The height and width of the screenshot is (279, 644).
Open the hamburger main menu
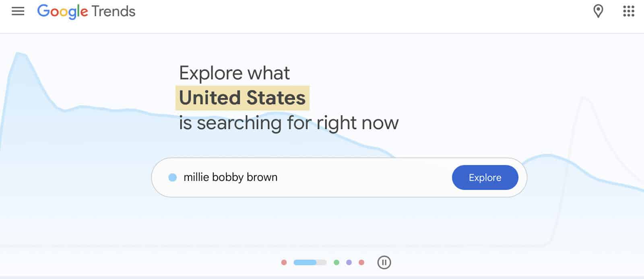18,11
